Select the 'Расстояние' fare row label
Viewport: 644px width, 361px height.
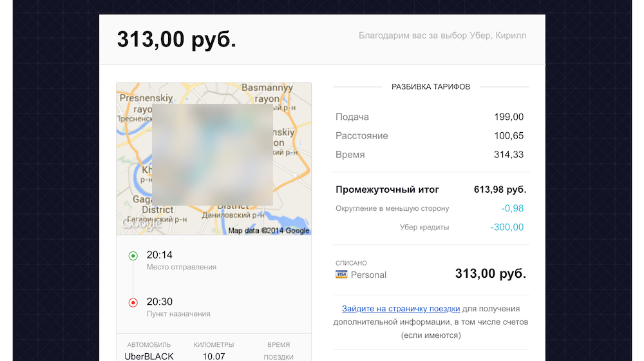point(362,135)
